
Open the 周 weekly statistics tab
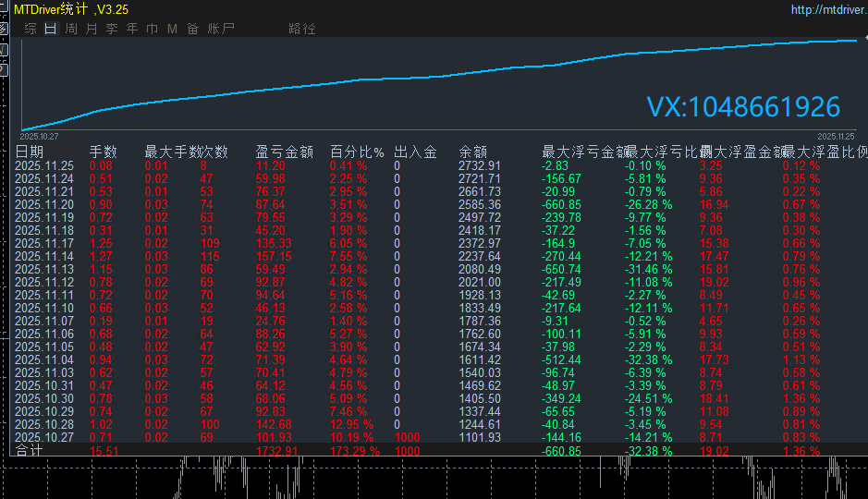click(x=70, y=29)
